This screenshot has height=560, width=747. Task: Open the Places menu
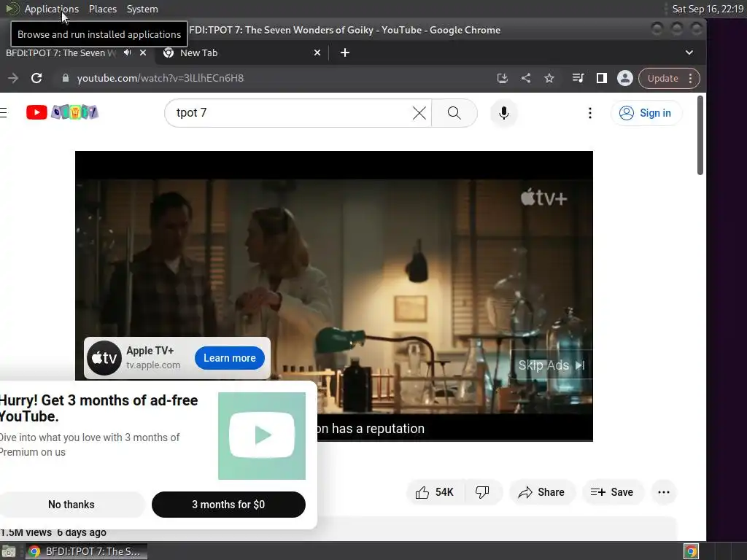(102, 9)
